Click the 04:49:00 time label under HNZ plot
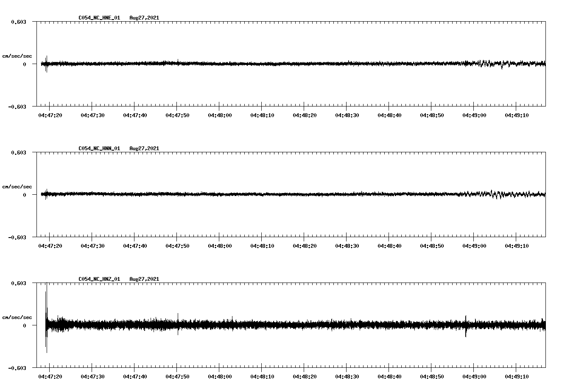This screenshot has width=576, height=392. pyautogui.click(x=474, y=376)
